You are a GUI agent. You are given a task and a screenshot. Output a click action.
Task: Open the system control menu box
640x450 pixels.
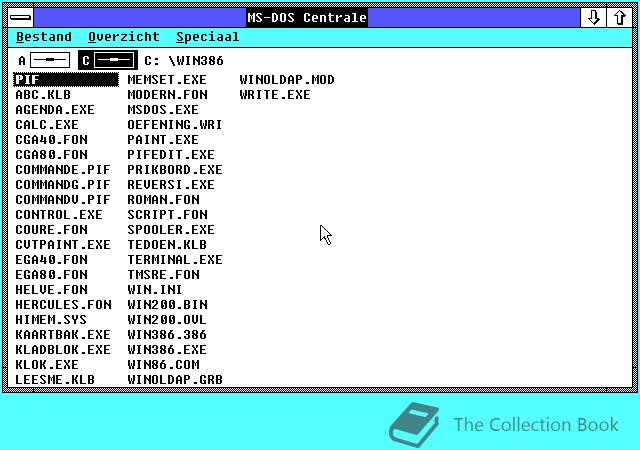pos(20,18)
